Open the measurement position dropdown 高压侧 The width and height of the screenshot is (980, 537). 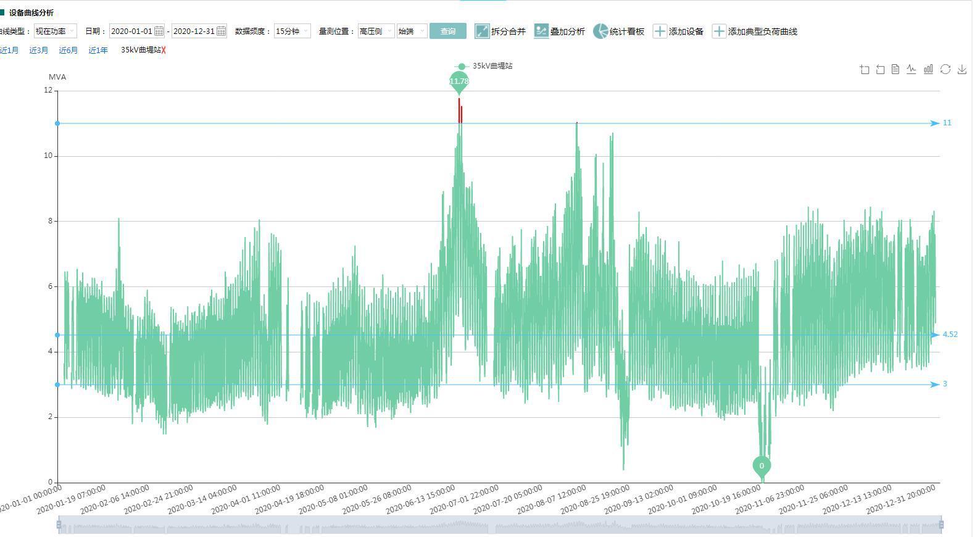(376, 31)
